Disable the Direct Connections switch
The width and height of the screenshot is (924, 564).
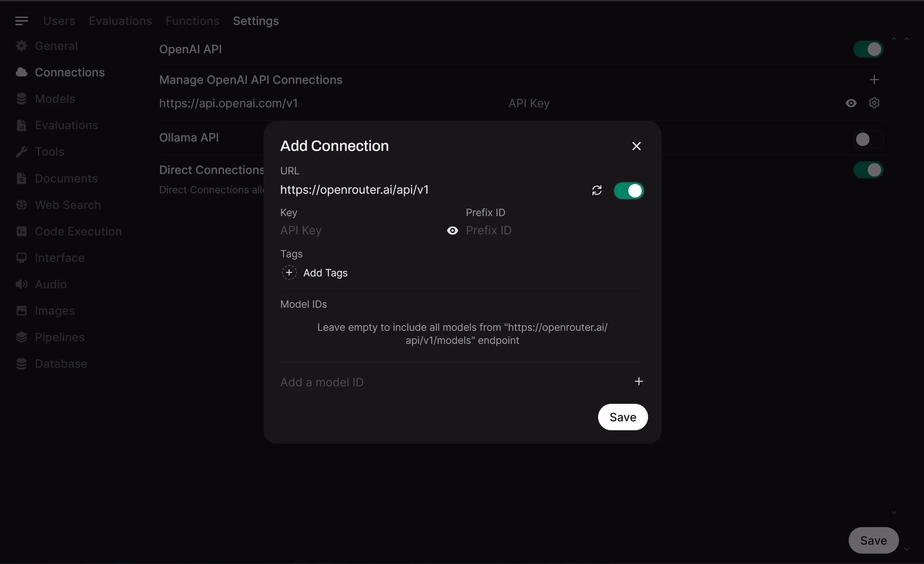868,170
